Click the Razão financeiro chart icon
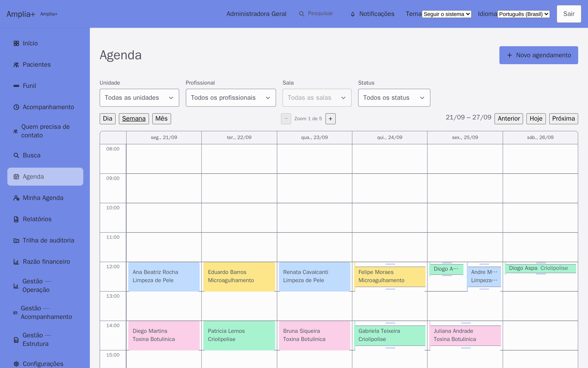The image size is (588, 368). 16,262
